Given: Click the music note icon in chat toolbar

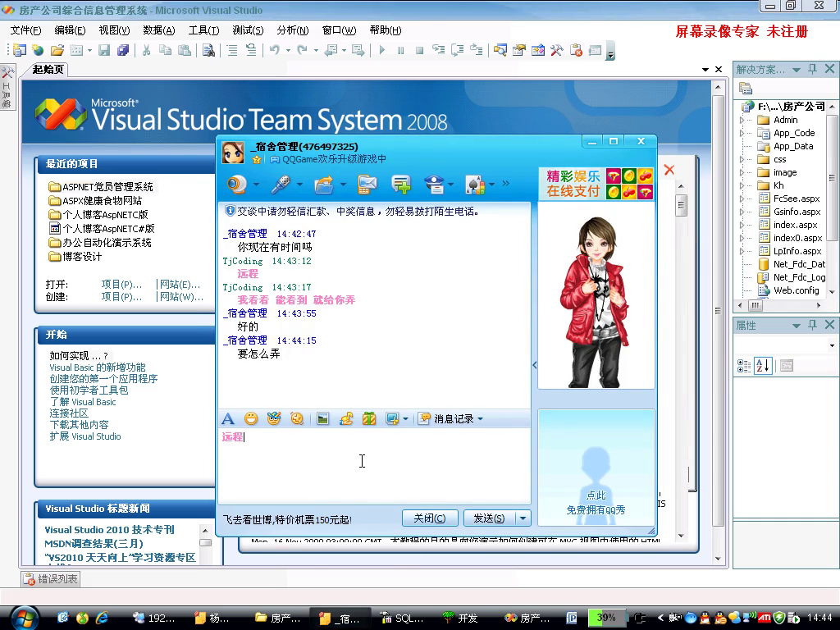Looking at the screenshot, I should pos(346,419).
